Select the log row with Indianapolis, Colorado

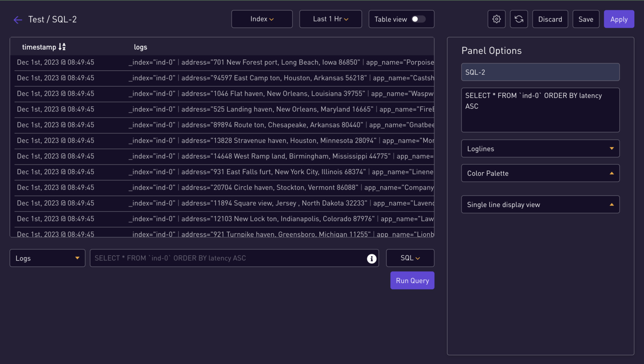[224, 219]
